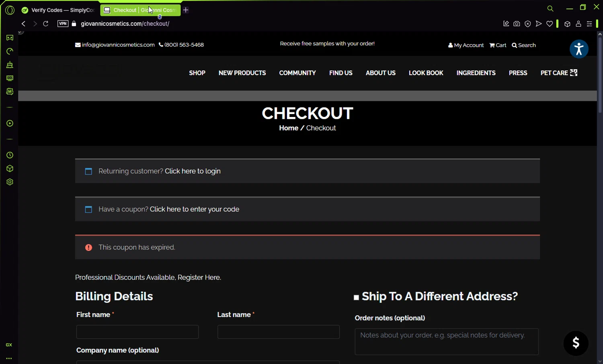Click the GX label in sidebar
This screenshot has width=603, height=364.
point(9,345)
